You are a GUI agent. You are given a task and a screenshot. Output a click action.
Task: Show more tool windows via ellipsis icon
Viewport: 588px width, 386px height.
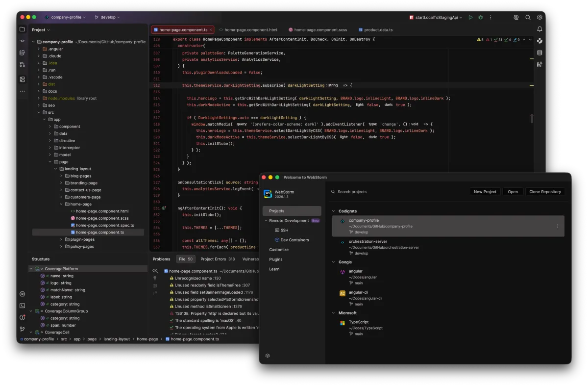click(x=22, y=91)
